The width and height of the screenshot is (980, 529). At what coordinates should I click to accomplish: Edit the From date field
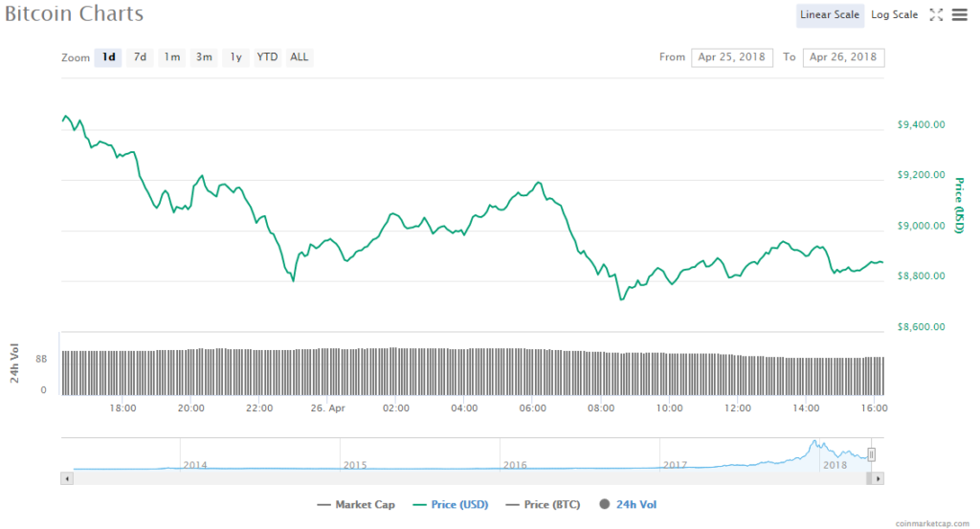coord(732,57)
